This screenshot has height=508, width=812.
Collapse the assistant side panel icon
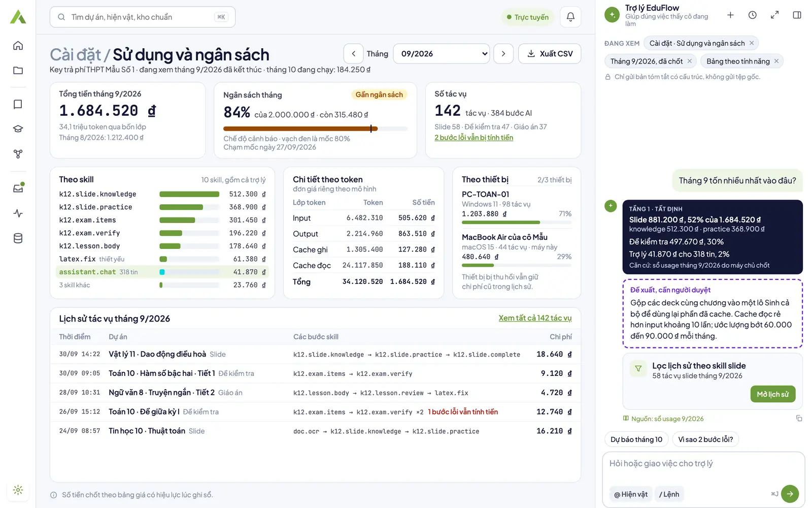tap(797, 15)
